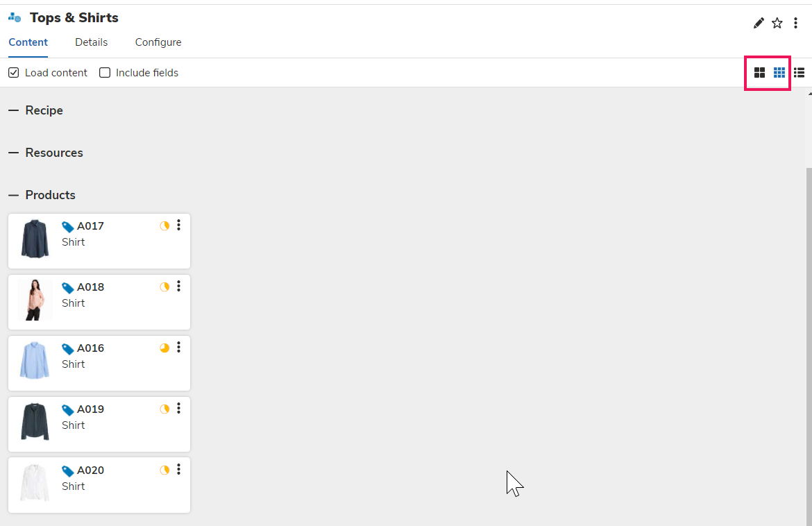The width and height of the screenshot is (812, 526).
Task: Click the vertical scrollbar thumb
Action: tap(809, 346)
